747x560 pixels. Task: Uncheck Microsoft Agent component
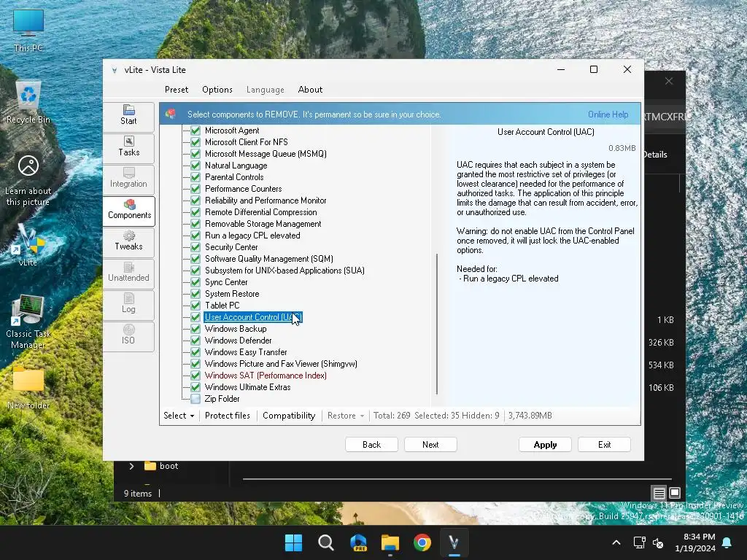pyautogui.click(x=196, y=130)
